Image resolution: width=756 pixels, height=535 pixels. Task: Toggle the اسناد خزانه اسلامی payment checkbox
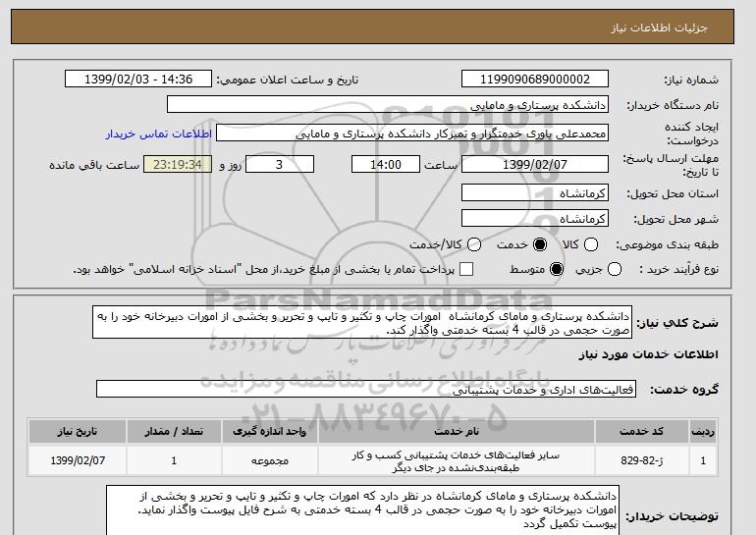466,269
